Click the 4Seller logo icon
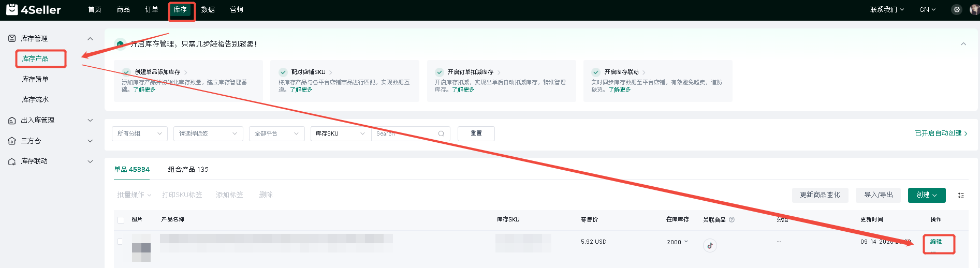 (x=12, y=9)
